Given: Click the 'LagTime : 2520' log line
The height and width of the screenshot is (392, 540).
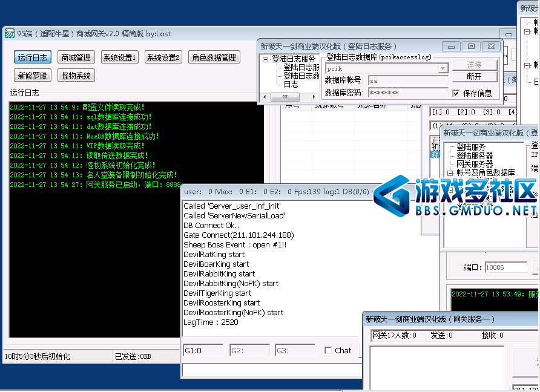Looking at the screenshot, I should click(x=211, y=322).
